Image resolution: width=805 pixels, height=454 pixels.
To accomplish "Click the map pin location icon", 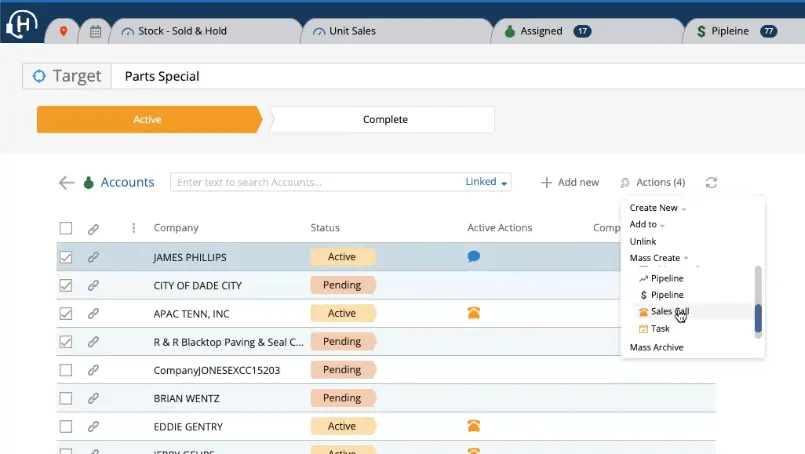I will [63, 31].
